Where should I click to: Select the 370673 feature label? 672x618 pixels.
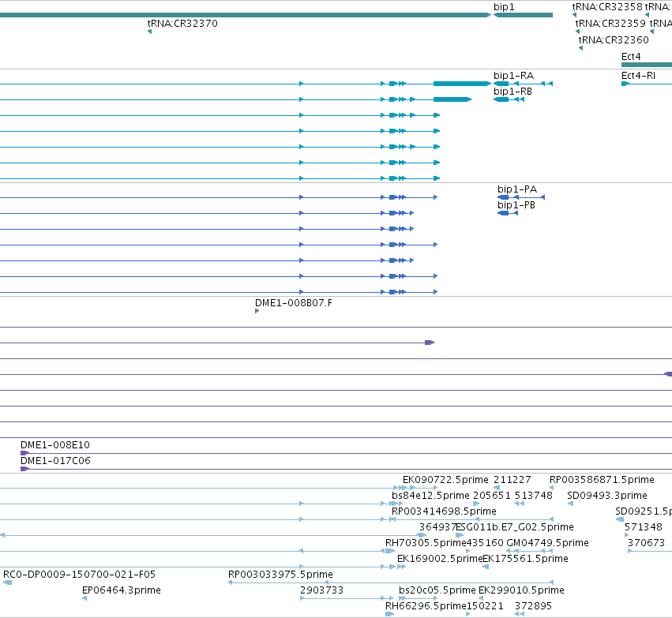point(646,542)
